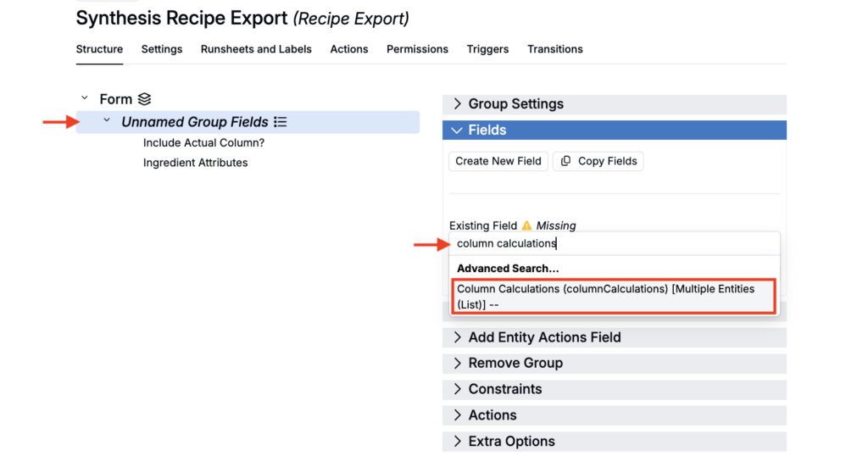This screenshot has height=467, width=868.
Task: Collapse the Form tree node
Action: click(x=84, y=99)
